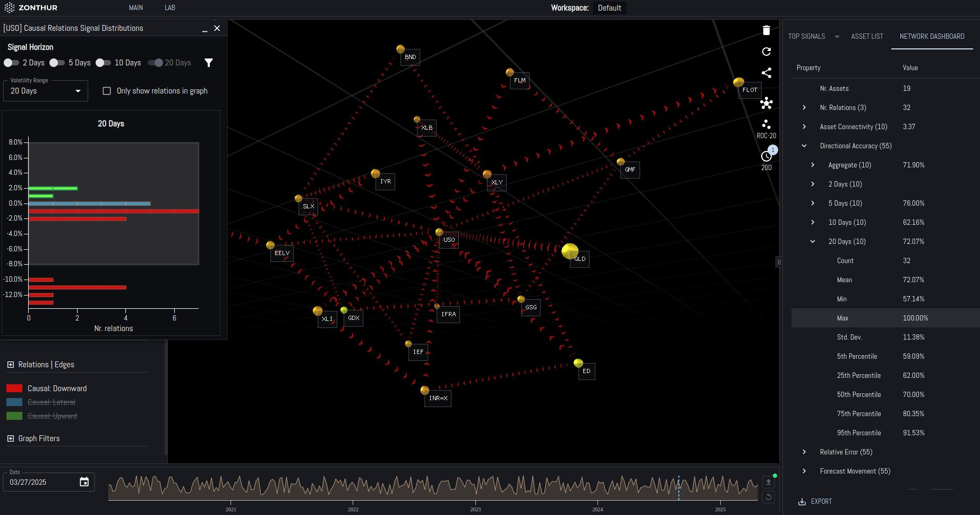Open the LAB menu
Viewport: 980px width, 515px height.
pos(170,7)
